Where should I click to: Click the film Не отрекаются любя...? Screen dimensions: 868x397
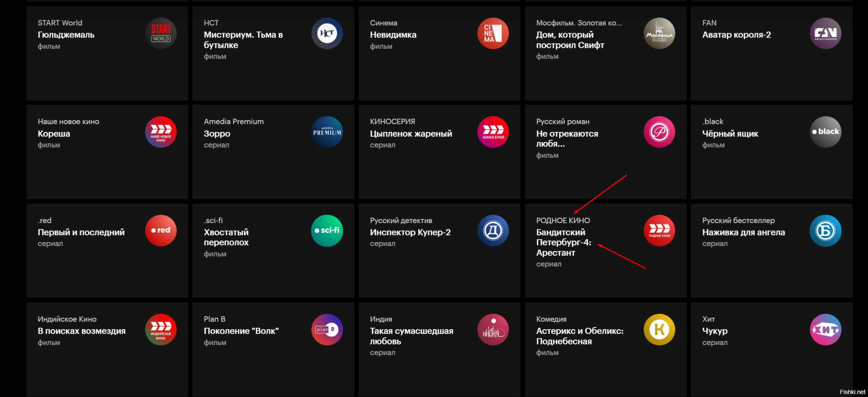[x=567, y=139]
